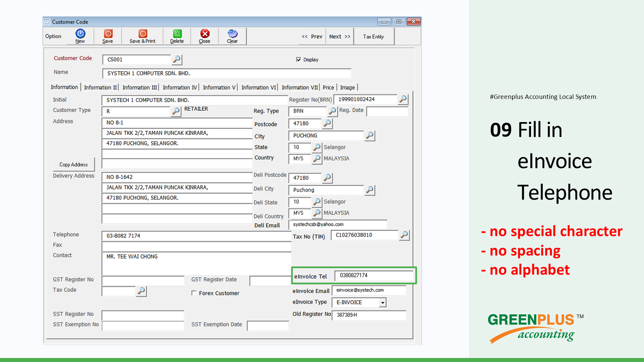Viewport: 644px width, 362px height.
Task: Switch to the Information III tab
Action: [140, 87]
